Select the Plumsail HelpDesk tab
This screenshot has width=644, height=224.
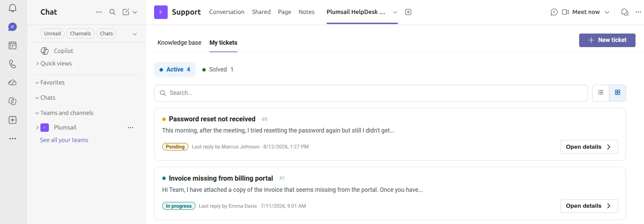tap(356, 12)
